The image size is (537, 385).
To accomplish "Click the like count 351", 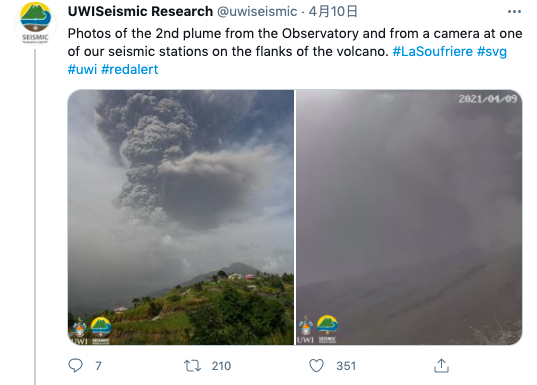I will [346, 366].
